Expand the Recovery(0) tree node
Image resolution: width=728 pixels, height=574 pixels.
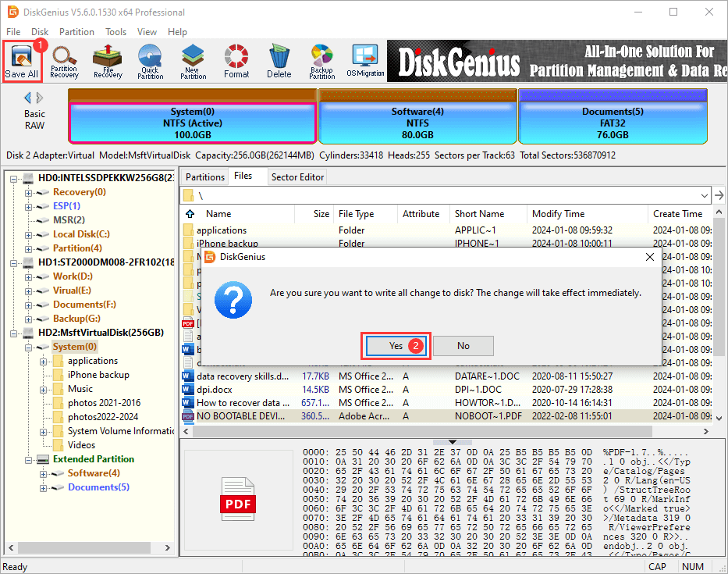(x=28, y=193)
